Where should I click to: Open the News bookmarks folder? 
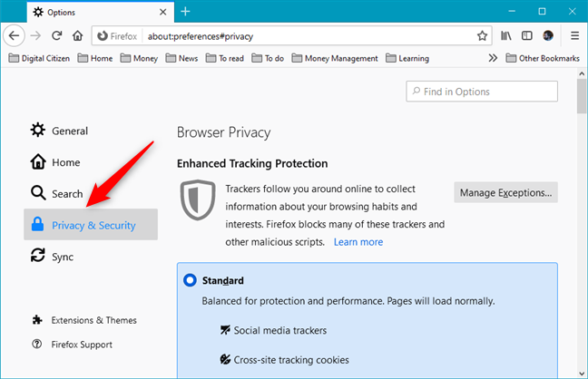coord(181,58)
